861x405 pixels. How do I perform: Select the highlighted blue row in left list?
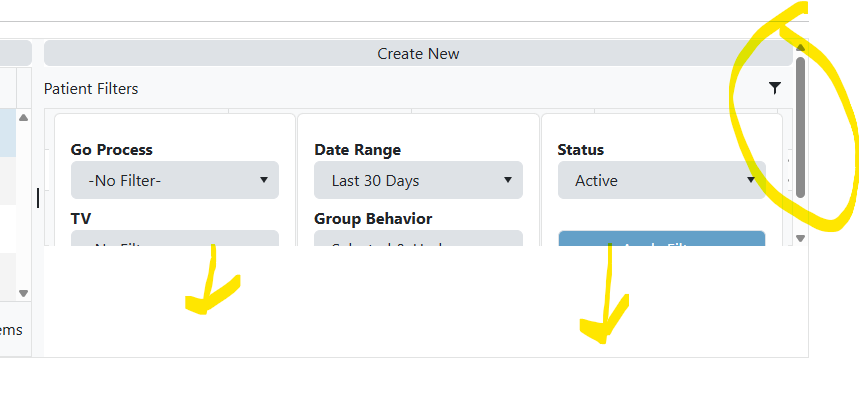pyautogui.click(x=8, y=134)
